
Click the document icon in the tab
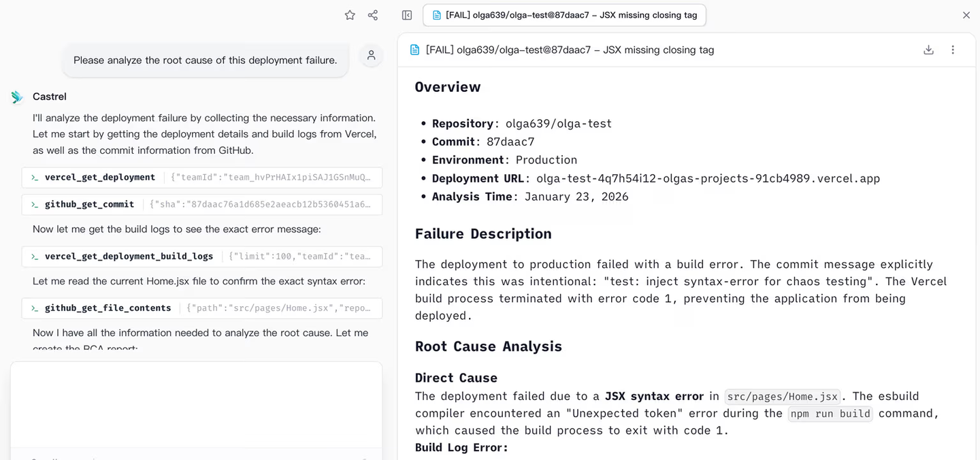point(437,15)
